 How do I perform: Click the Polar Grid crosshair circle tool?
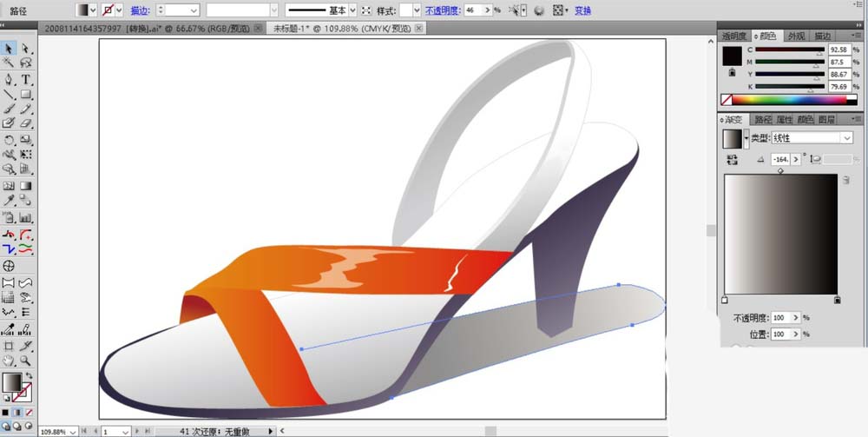9,266
